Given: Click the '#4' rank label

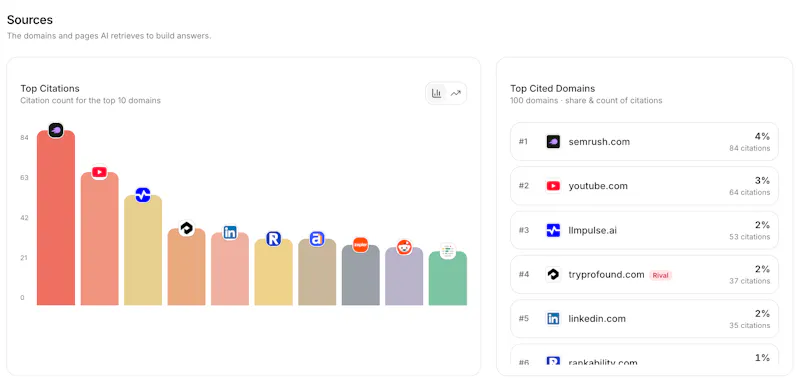Looking at the screenshot, I should pos(524,274).
